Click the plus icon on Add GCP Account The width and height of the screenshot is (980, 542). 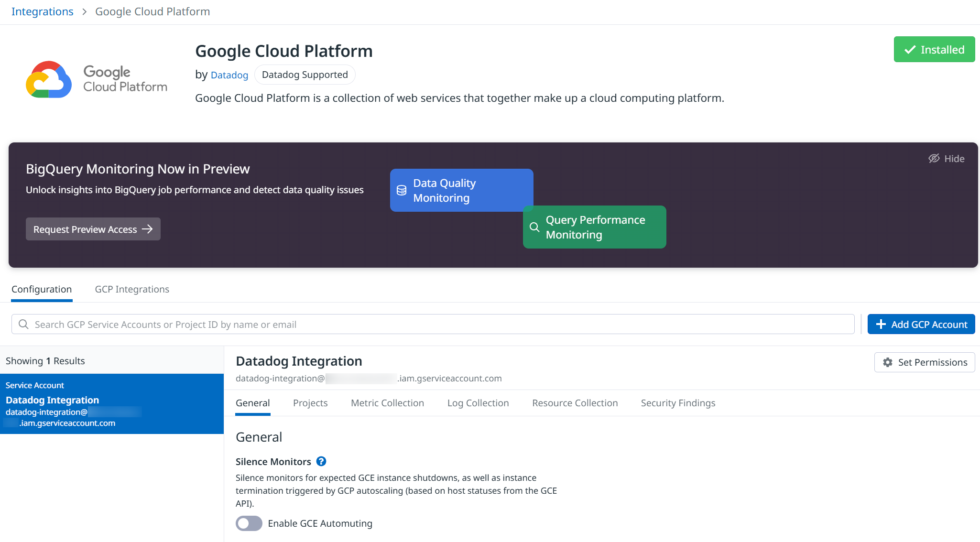[881, 325]
